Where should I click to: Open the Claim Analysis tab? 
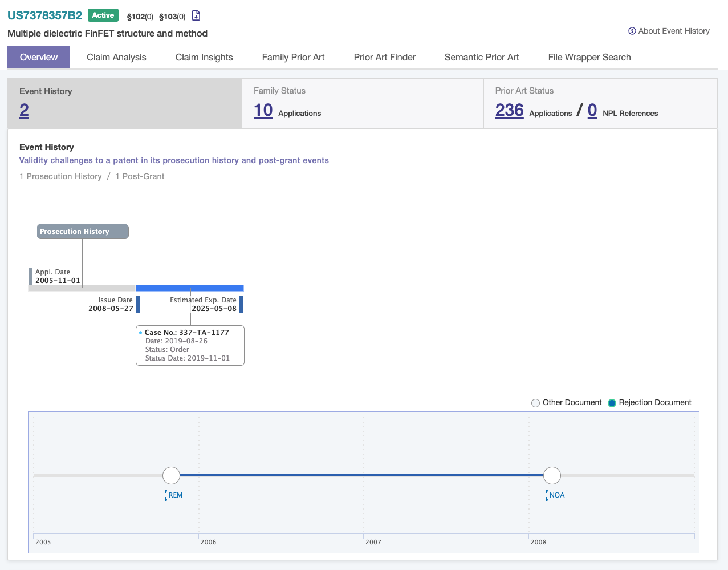[x=116, y=57]
